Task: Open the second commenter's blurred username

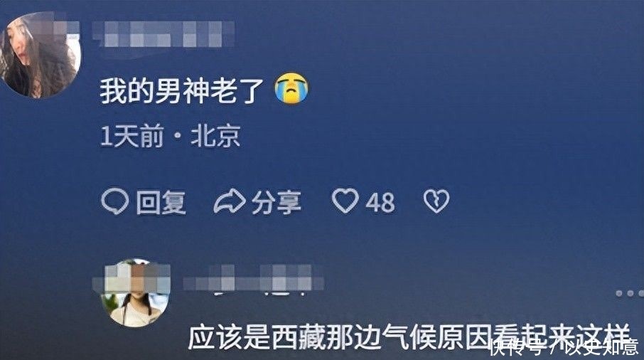Action: click(x=253, y=277)
